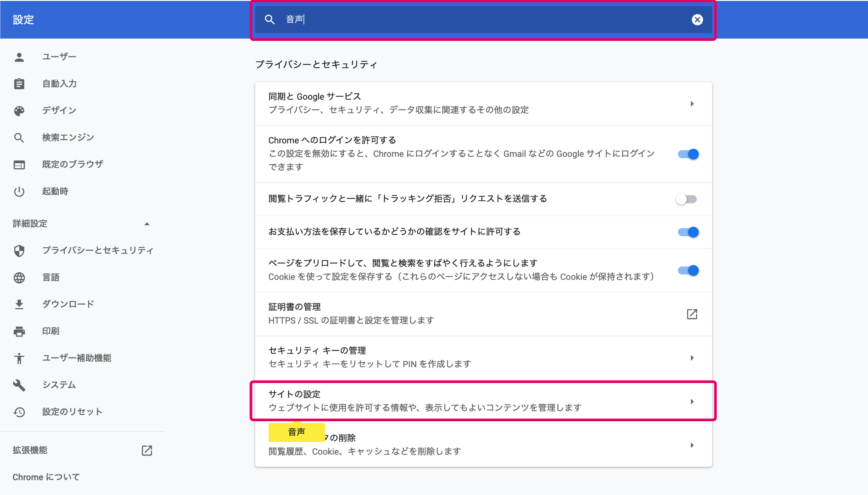Click the ユーザー person icon
Viewport: 868px width, 495px height.
[x=19, y=57]
